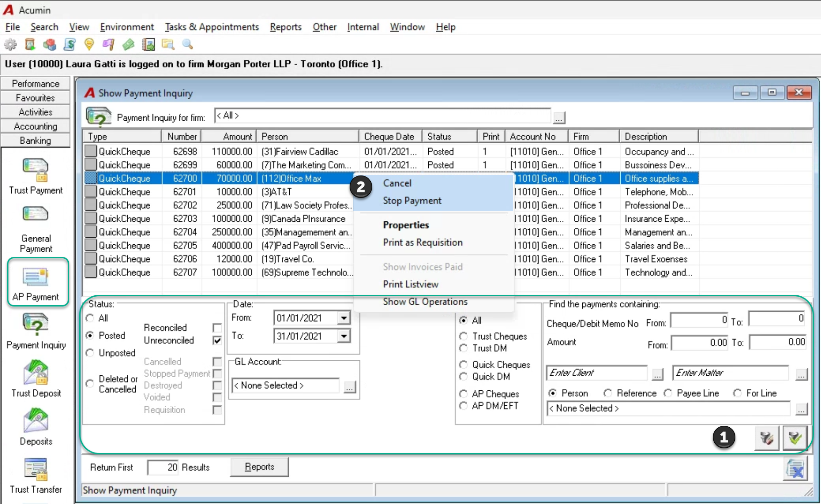Open the Deposits sidebar icon
The width and height of the screenshot is (821, 504).
pyautogui.click(x=36, y=427)
